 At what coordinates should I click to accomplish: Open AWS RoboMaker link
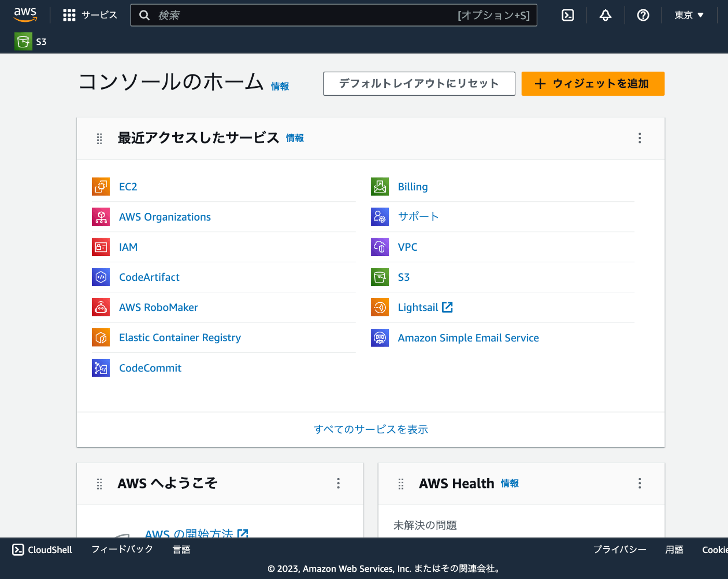point(159,307)
